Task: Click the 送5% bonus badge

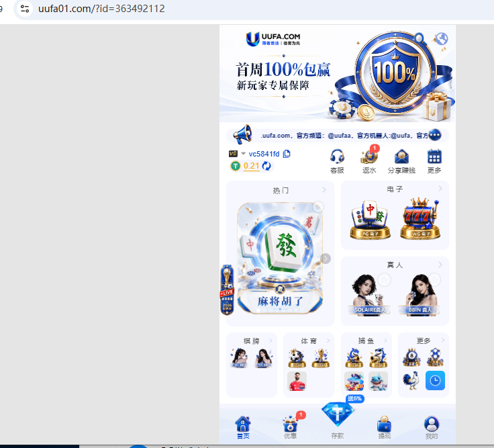Action: pos(355,398)
